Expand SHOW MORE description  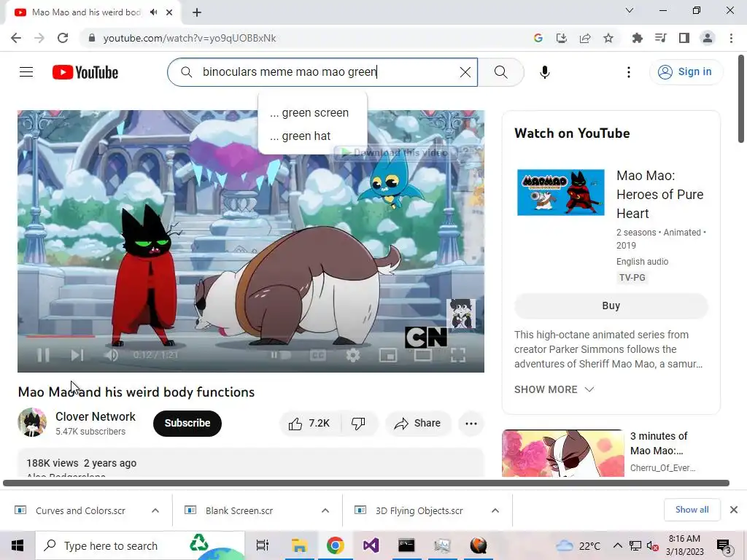(554, 389)
